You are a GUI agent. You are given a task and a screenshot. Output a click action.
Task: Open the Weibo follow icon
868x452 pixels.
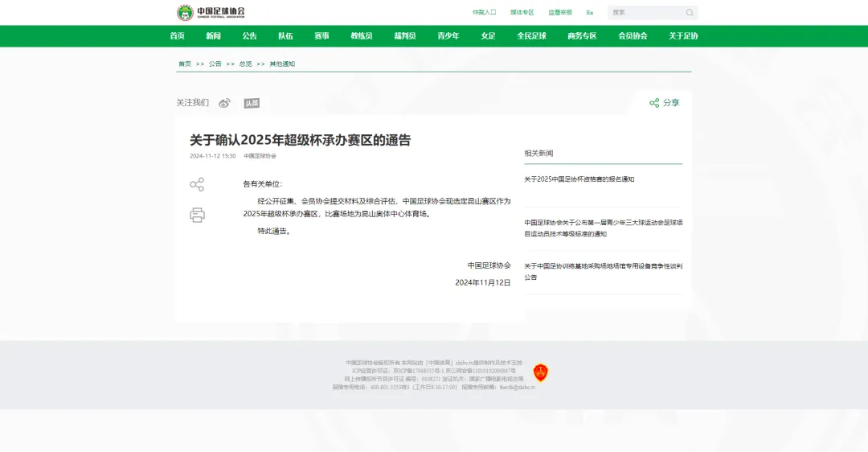point(224,103)
